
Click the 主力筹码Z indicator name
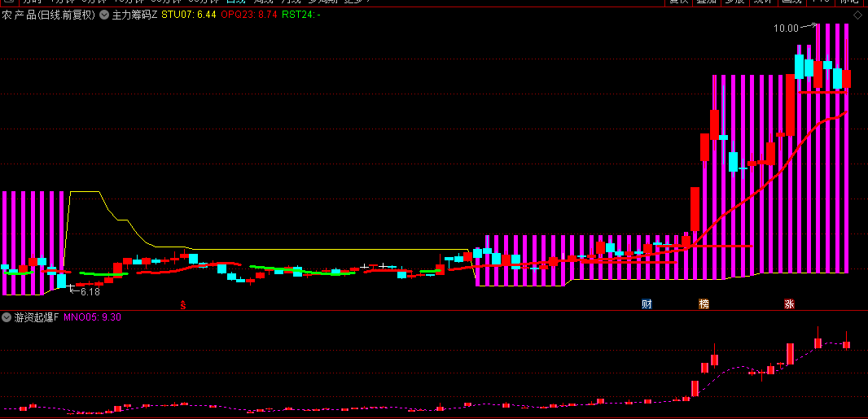tap(134, 15)
